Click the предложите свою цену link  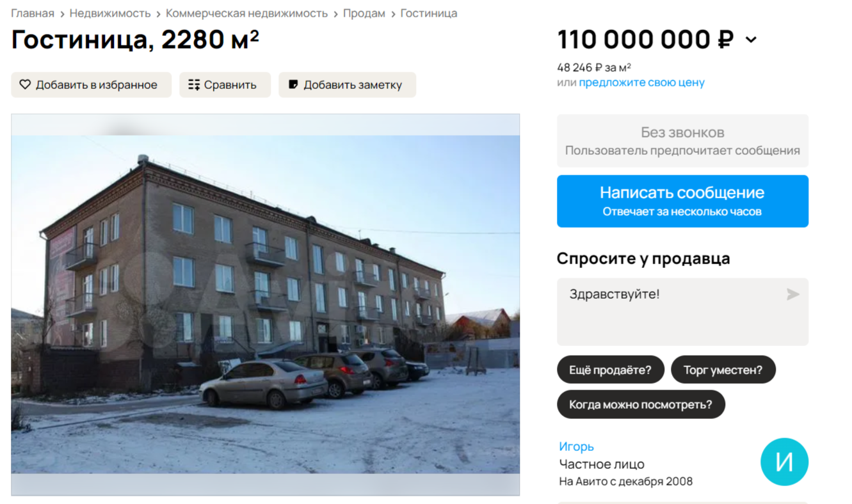click(641, 83)
